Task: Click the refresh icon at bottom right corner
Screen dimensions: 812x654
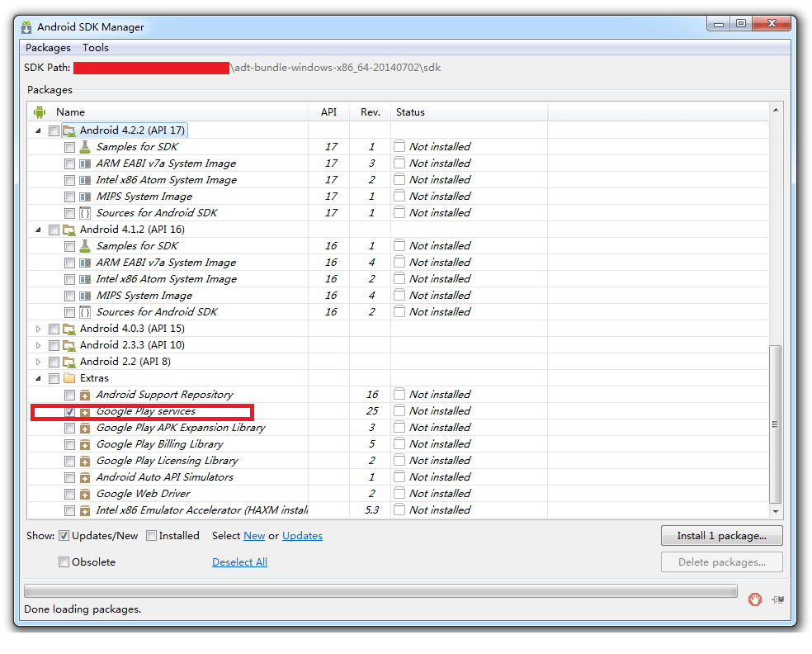Action: tap(776, 599)
